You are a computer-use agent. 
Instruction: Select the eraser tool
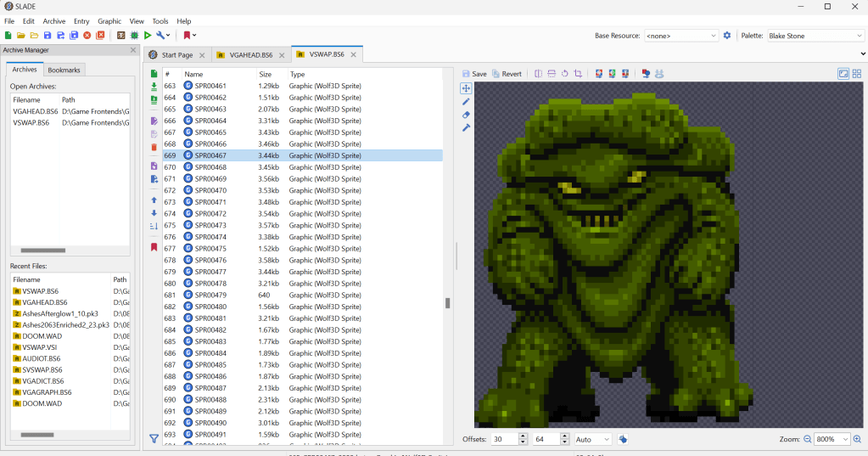pyautogui.click(x=466, y=115)
